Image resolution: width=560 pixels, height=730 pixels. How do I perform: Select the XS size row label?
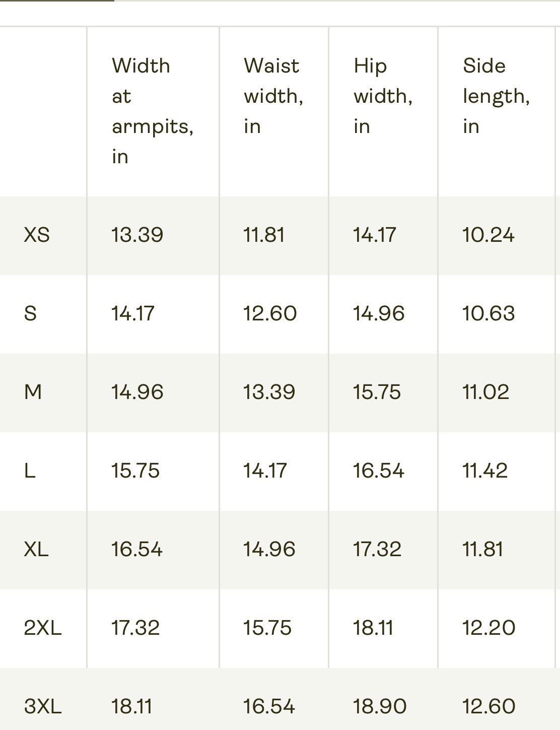(x=37, y=235)
